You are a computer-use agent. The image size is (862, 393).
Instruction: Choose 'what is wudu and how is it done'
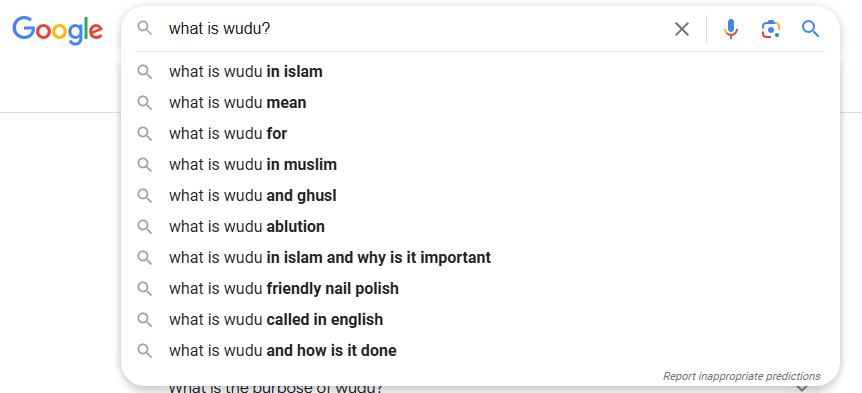tap(480, 350)
